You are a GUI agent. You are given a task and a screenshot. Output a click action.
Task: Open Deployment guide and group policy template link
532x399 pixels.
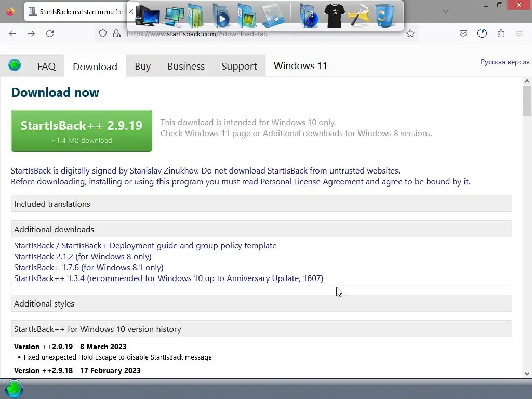pos(145,245)
